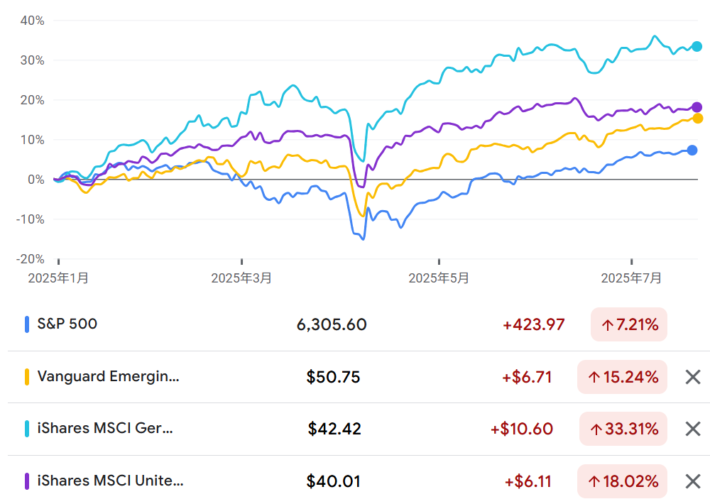Open the iShares MSCI Ger… fund name
The width and height of the screenshot is (710, 504).
tap(105, 429)
